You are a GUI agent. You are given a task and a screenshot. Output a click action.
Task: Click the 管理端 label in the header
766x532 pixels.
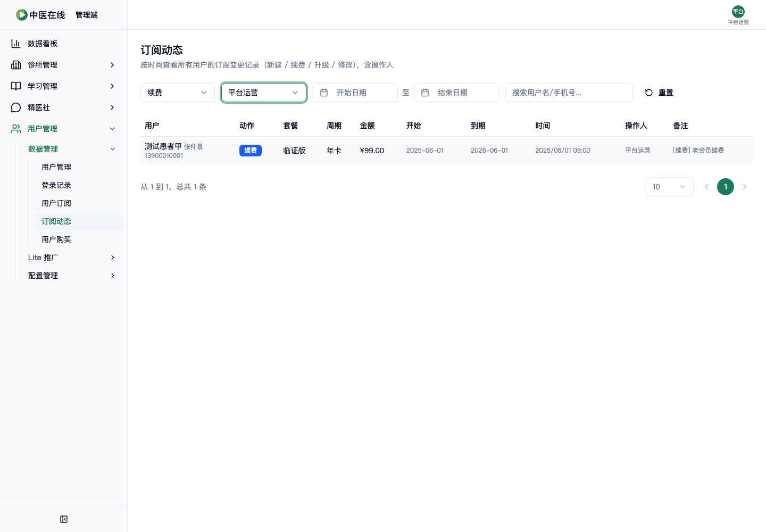coord(87,15)
